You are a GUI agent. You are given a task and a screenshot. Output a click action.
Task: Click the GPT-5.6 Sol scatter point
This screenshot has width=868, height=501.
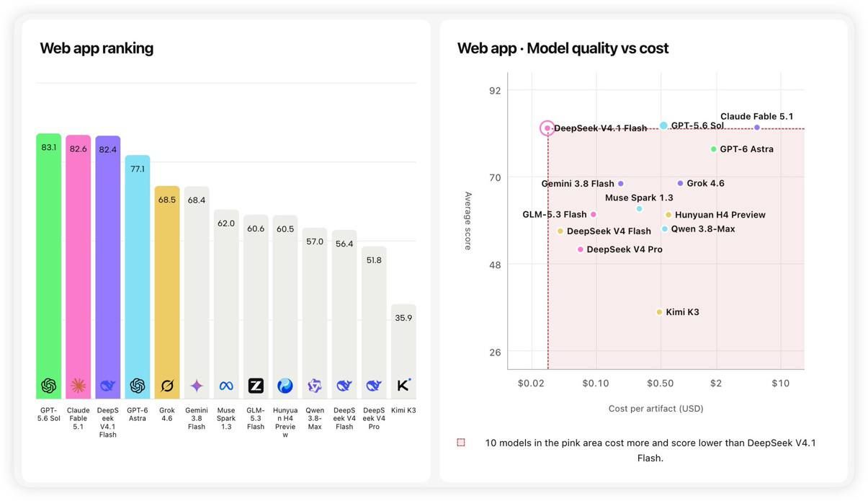(x=663, y=125)
